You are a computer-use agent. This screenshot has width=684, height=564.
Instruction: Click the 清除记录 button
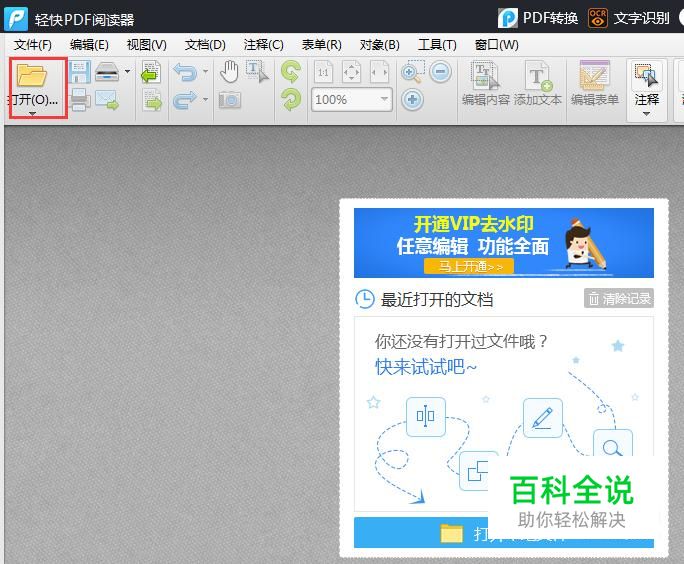pos(619,298)
